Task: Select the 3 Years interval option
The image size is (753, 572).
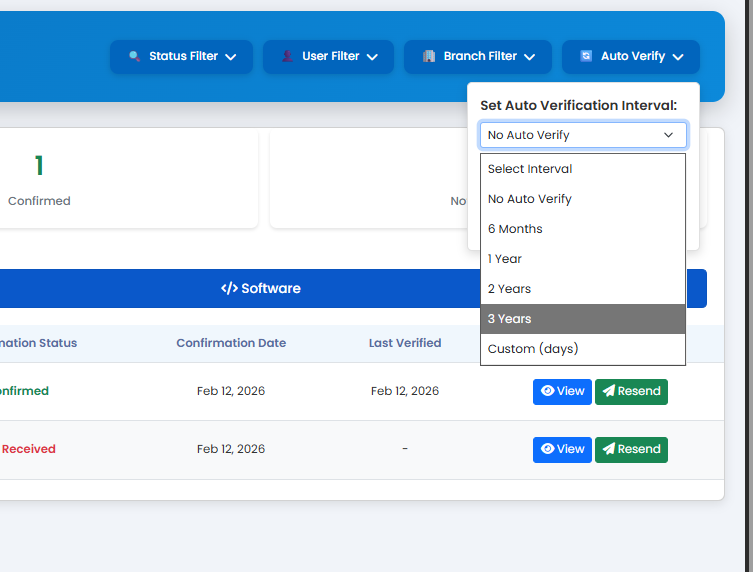Action: tap(583, 319)
